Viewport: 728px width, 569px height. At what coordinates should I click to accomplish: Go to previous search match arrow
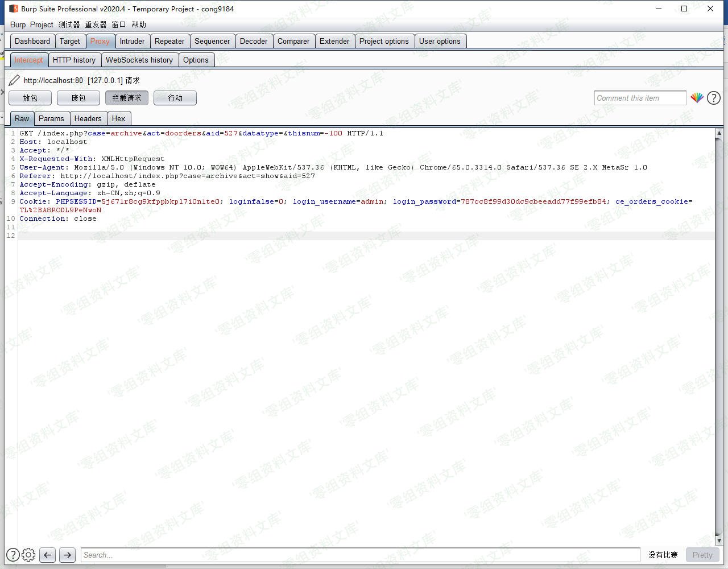click(x=48, y=555)
